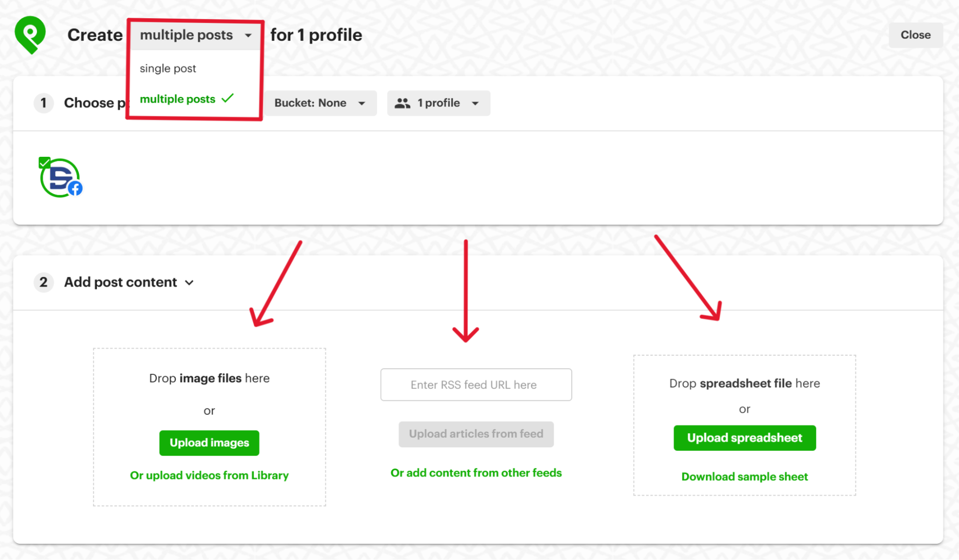This screenshot has width=959, height=560.
Task: Open the upload videos from Library link
Action: [x=209, y=475]
